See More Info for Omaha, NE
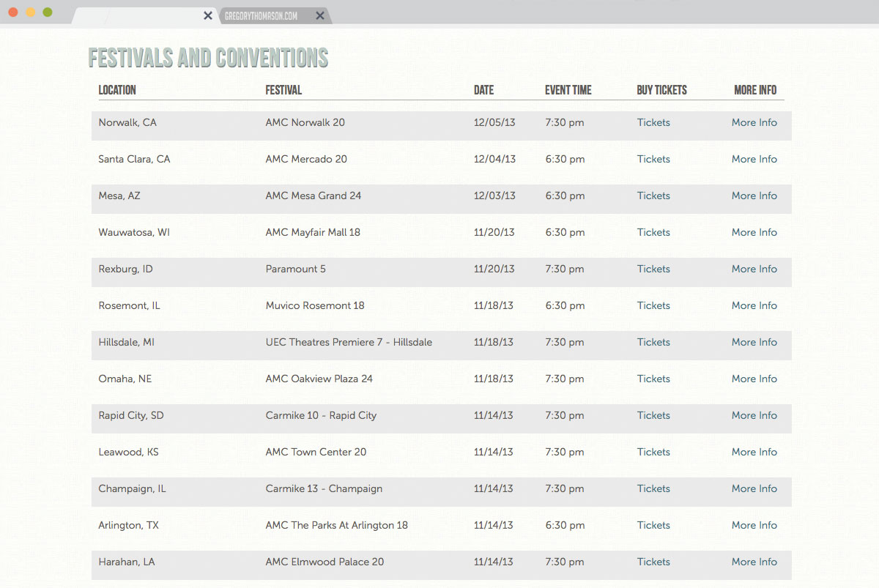Viewport: 879px width, 588px height. click(754, 379)
